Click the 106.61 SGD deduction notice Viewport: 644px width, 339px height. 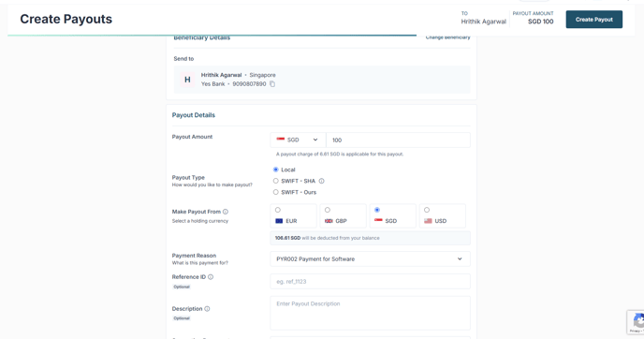[370, 238]
